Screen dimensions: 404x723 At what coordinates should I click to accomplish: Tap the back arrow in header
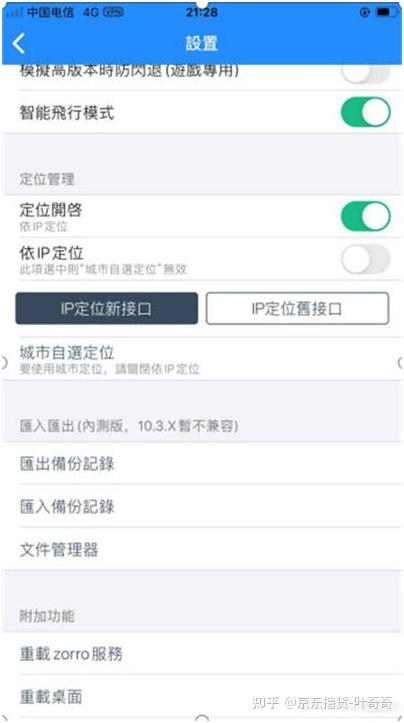(x=19, y=43)
